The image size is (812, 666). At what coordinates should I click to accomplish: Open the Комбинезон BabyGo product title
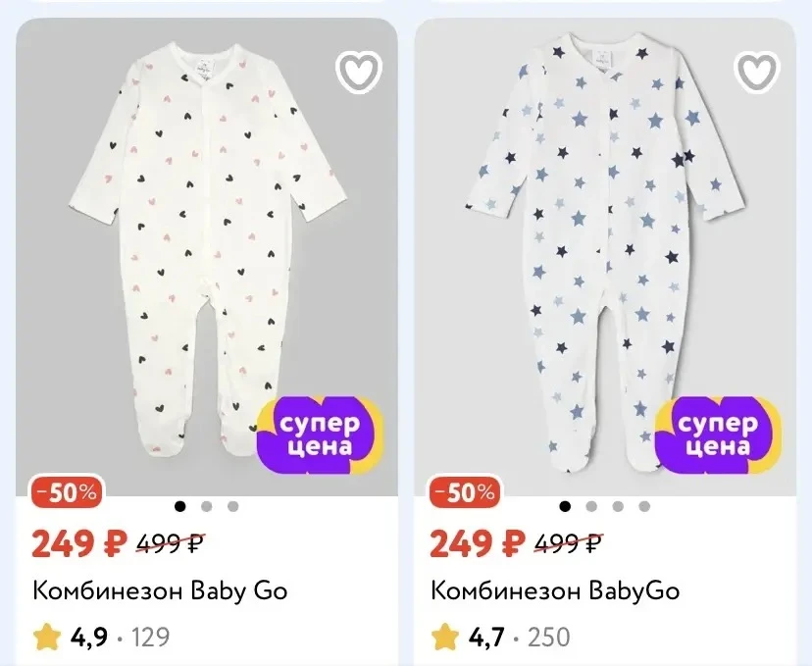555,590
